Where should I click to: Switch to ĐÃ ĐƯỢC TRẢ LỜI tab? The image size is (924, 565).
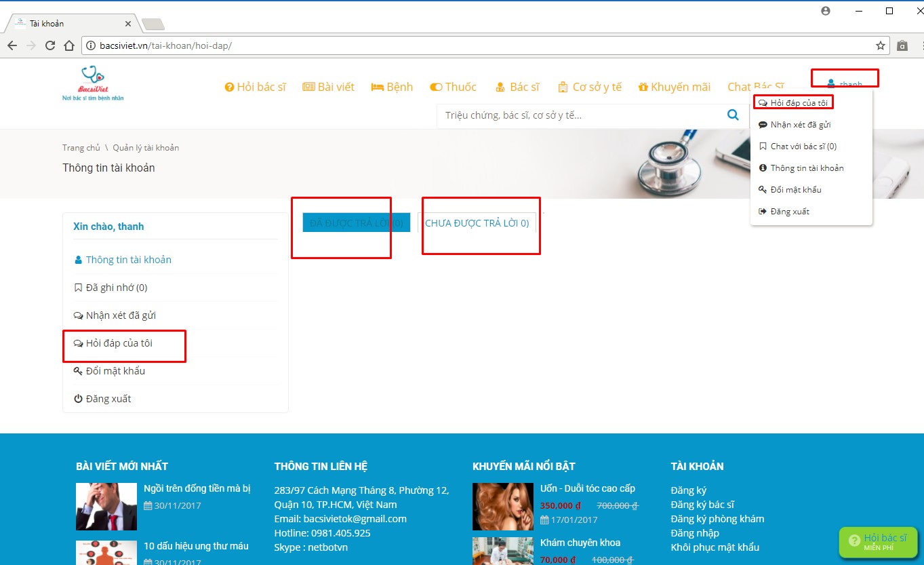coord(356,223)
